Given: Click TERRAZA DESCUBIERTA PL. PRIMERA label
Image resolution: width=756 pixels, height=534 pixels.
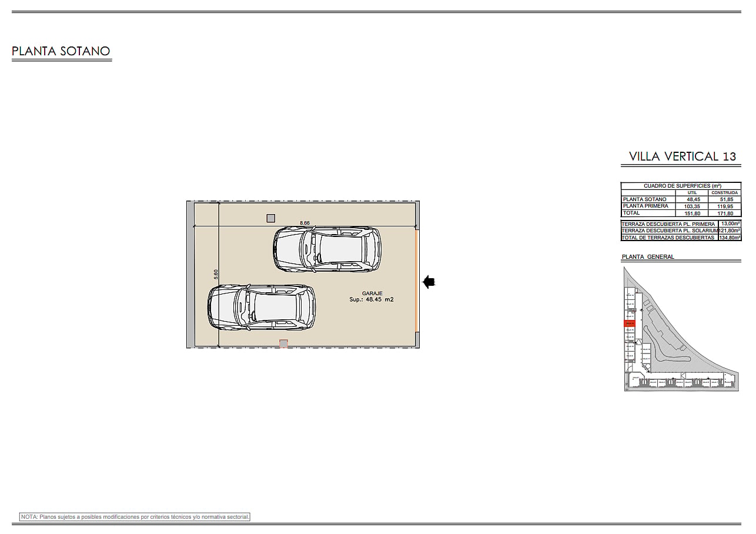Looking at the screenshot, I should click(668, 224).
